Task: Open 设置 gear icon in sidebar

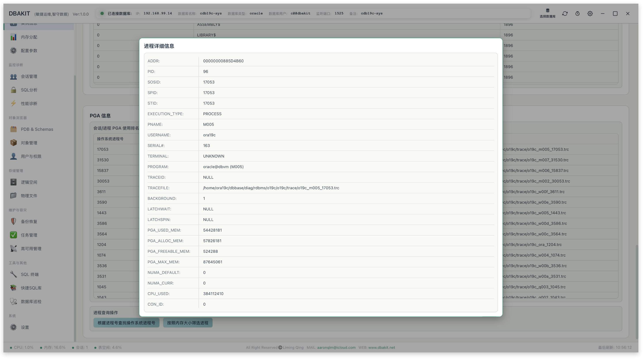Action: [13, 327]
